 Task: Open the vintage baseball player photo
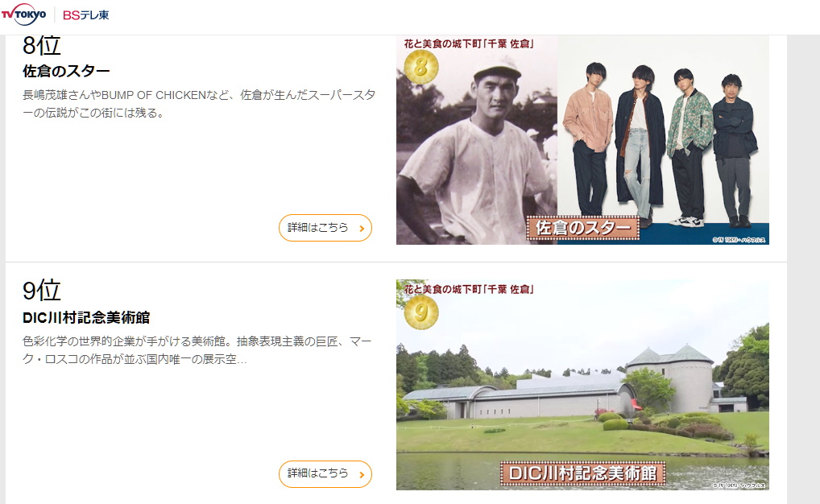point(476,140)
